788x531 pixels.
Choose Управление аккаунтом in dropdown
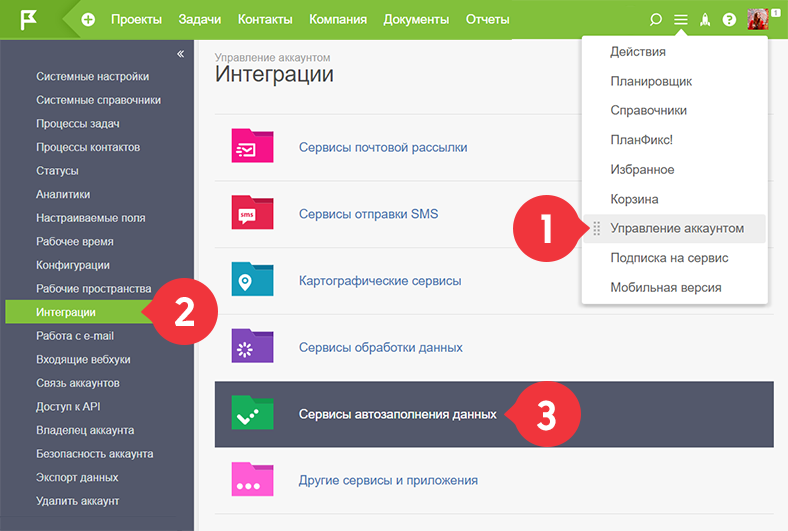coord(674,229)
